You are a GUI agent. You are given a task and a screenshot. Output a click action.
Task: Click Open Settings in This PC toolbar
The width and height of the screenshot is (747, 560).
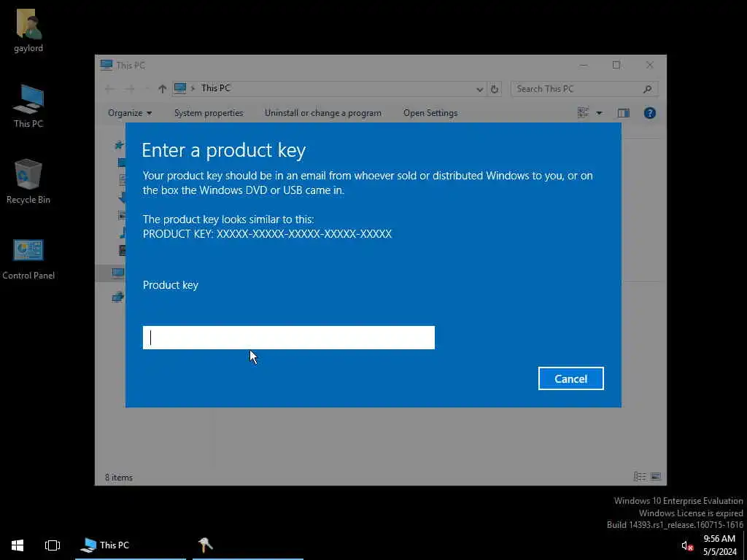(x=430, y=113)
